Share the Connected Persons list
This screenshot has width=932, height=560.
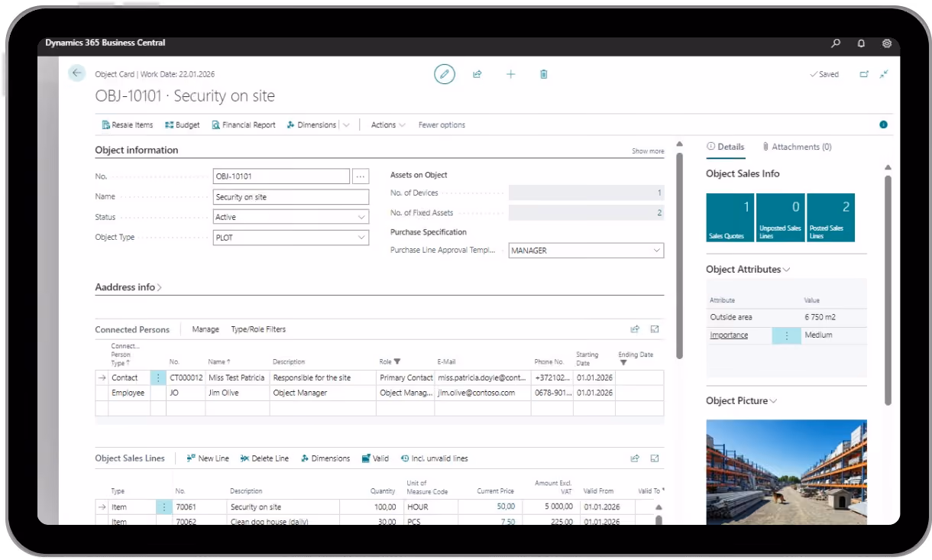pyautogui.click(x=635, y=329)
